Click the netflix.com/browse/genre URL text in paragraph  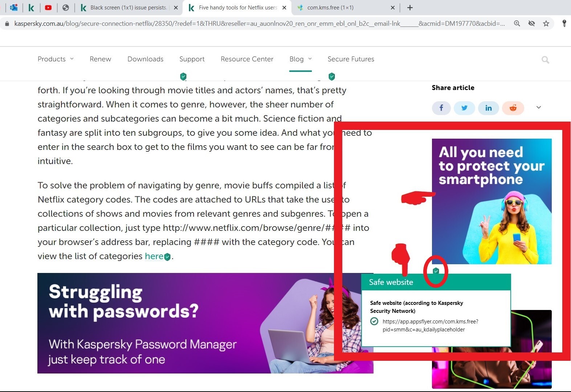[257, 228]
